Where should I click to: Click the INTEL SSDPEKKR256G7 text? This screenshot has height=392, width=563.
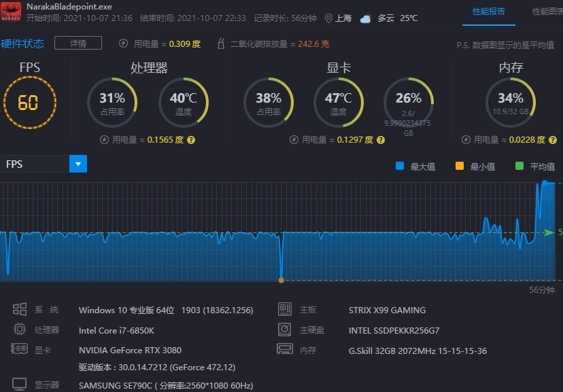(x=394, y=330)
